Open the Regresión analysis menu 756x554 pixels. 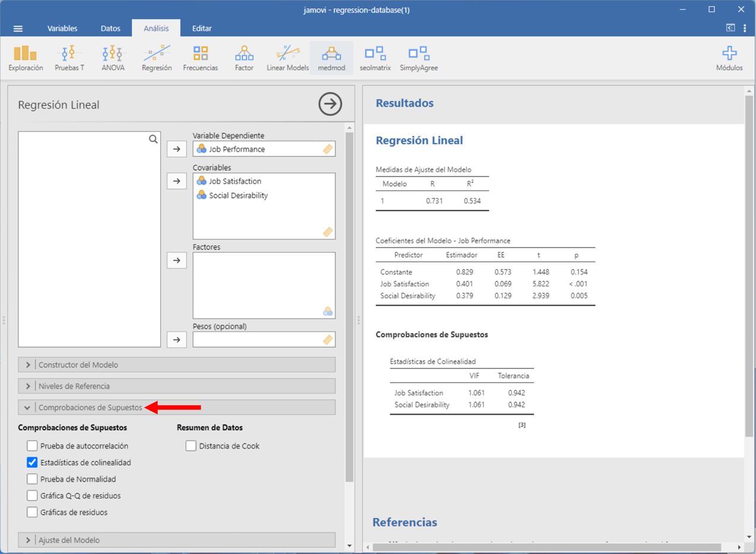(157, 59)
